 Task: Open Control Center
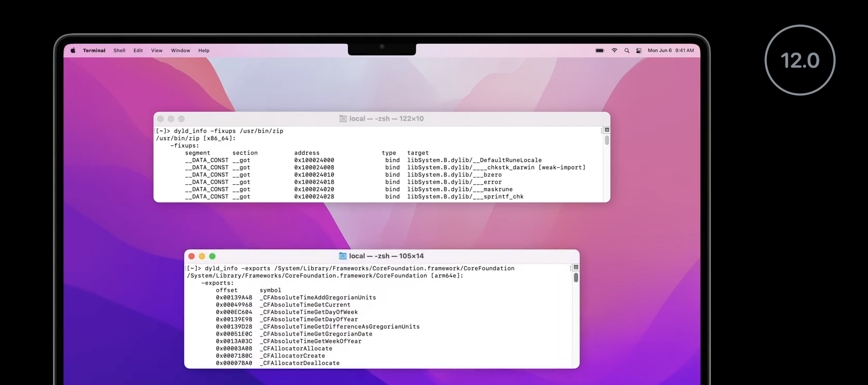(639, 50)
